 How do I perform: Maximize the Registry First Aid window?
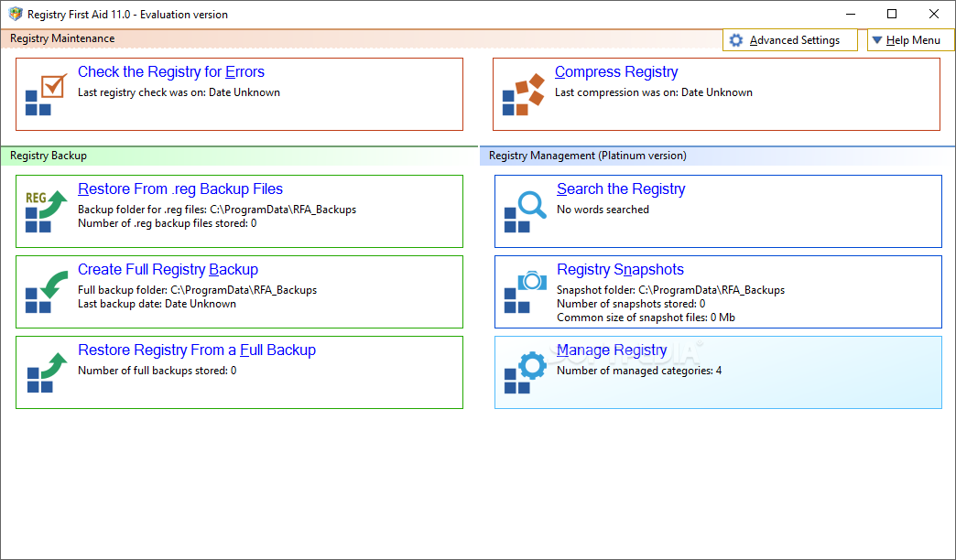(891, 14)
